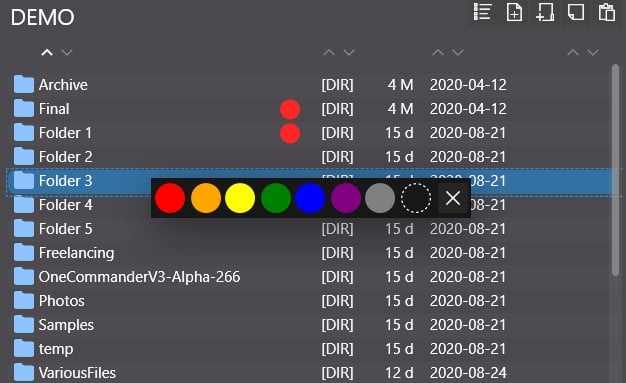Sort by type descending arrow
Image resolution: width=626 pixels, height=383 pixels.
pos(349,52)
